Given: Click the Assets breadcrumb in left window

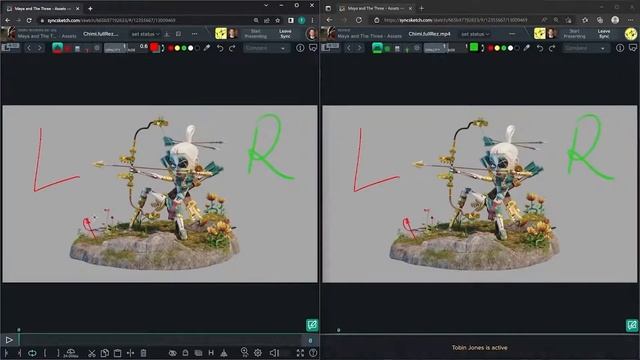Looking at the screenshot, I should pyautogui.click(x=69, y=36).
